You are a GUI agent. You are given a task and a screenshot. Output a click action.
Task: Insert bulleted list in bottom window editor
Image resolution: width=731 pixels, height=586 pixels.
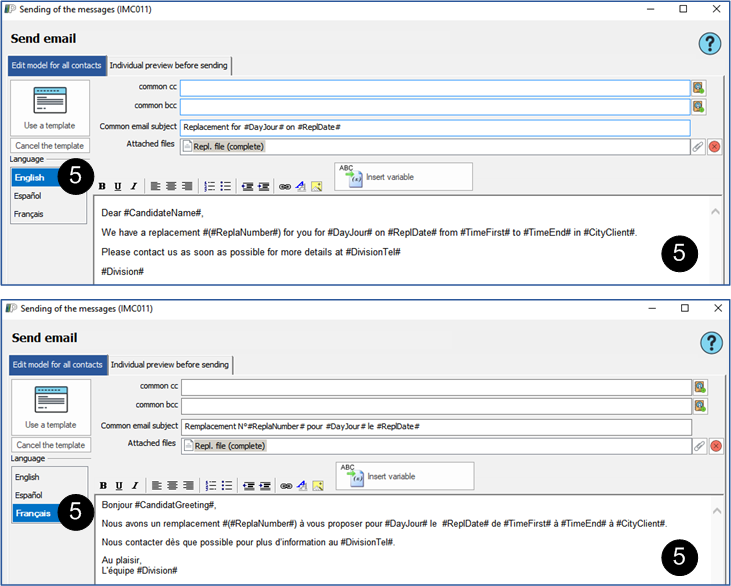[x=227, y=486]
